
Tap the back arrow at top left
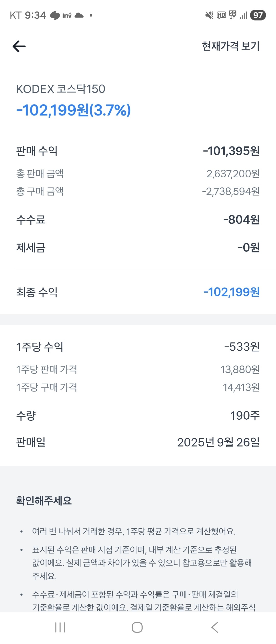coord(19,46)
